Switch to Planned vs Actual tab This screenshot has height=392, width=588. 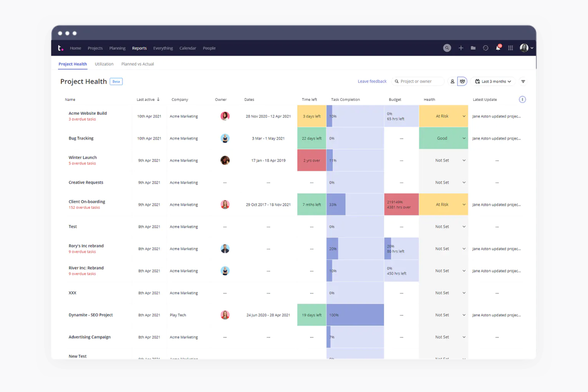click(x=137, y=64)
